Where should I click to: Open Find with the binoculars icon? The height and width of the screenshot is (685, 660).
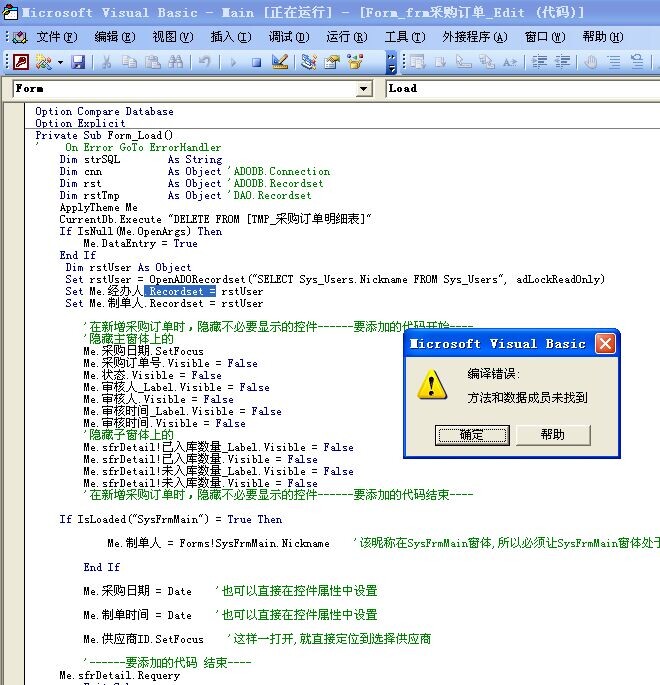tap(176, 62)
